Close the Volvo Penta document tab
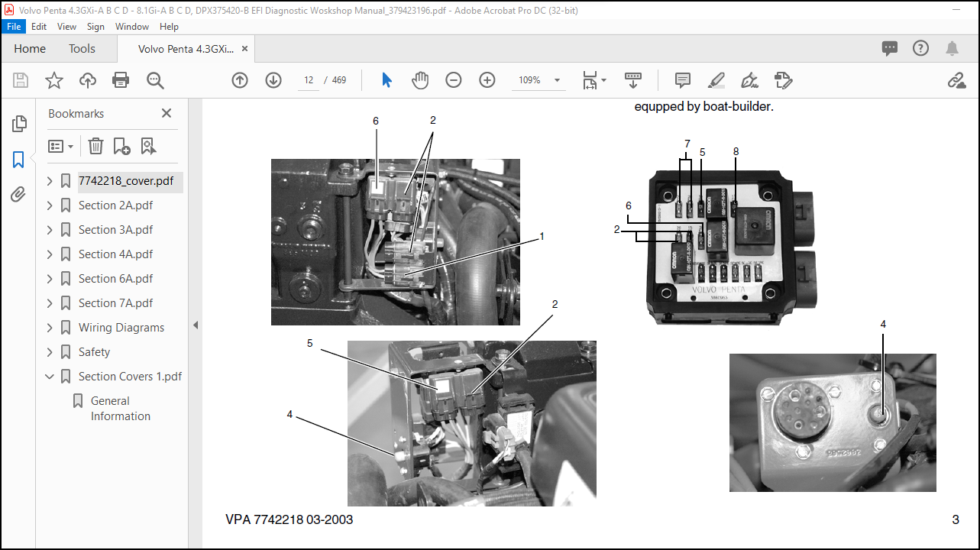Viewport: 980px width, 550px height. [244, 48]
